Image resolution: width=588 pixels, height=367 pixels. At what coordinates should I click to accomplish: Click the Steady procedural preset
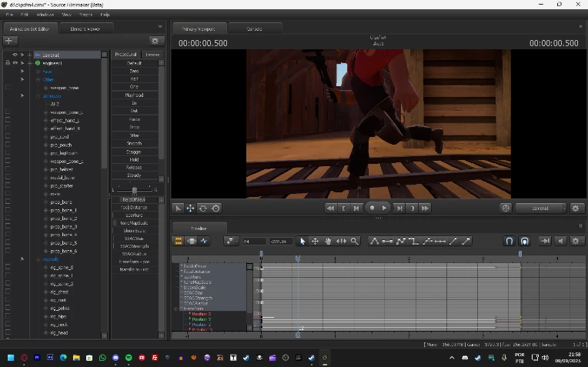pyautogui.click(x=134, y=175)
